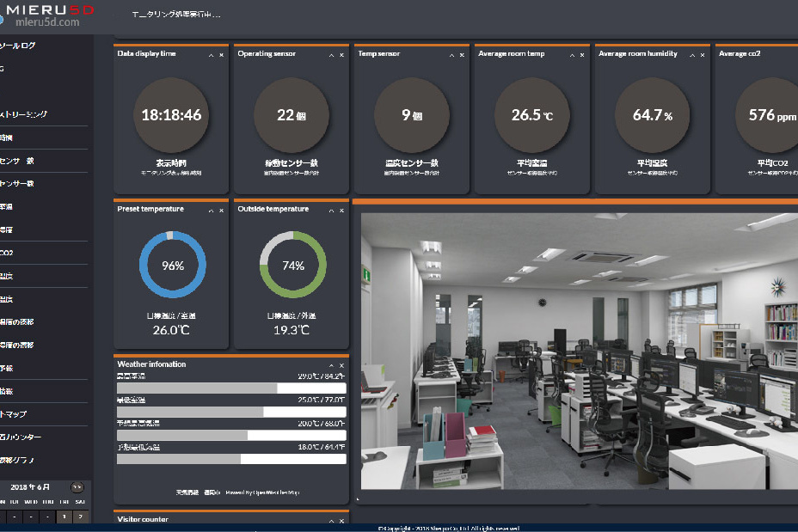
Task: Close the Preset temperature widget
Action: pyautogui.click(x=221, y=210)
